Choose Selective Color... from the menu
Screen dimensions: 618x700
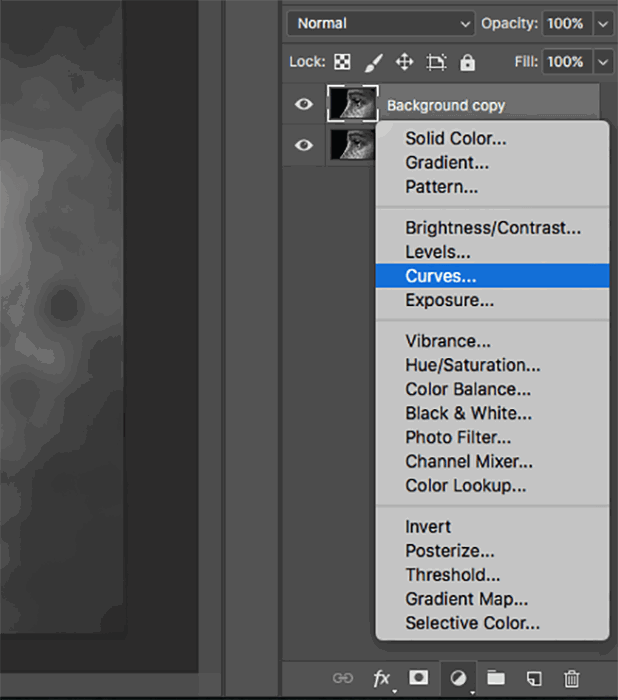(x=493, y=623)
